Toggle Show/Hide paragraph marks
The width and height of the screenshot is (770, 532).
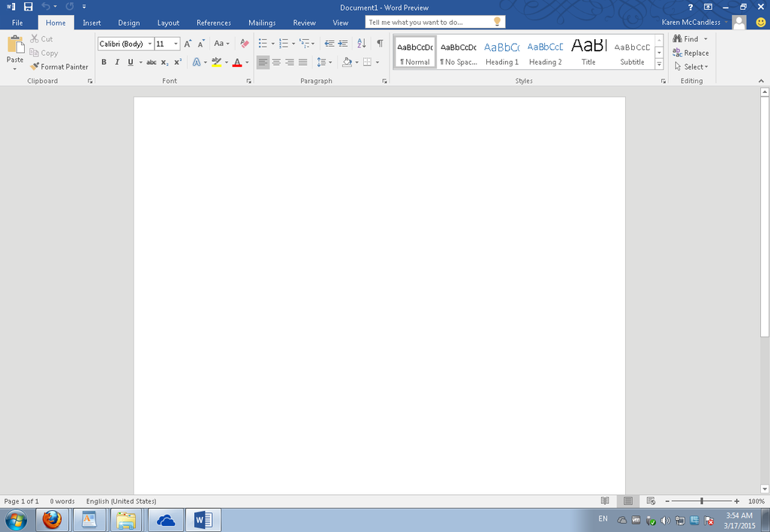pos(380,44)
